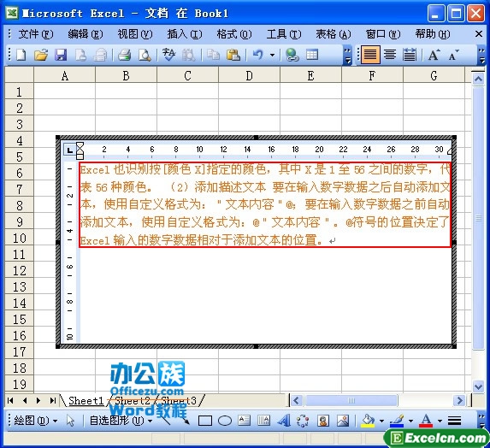Expand standard toolbar options chevron

(x=347, y=56)
